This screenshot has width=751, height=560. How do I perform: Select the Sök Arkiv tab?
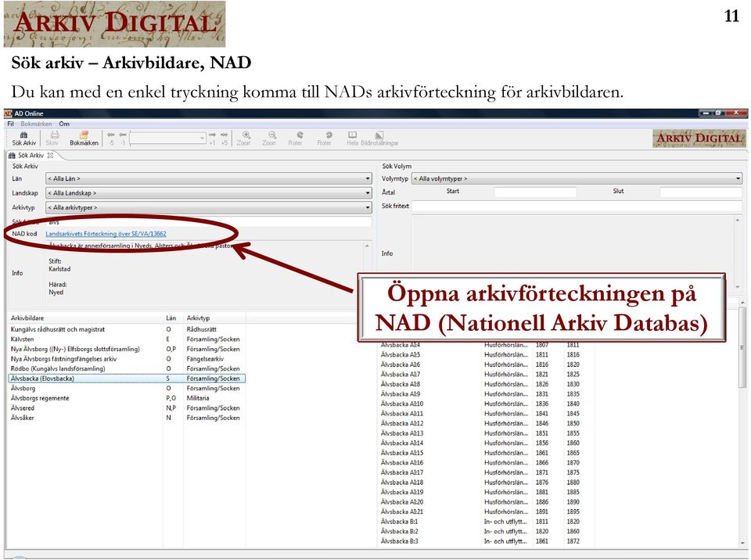31,155
